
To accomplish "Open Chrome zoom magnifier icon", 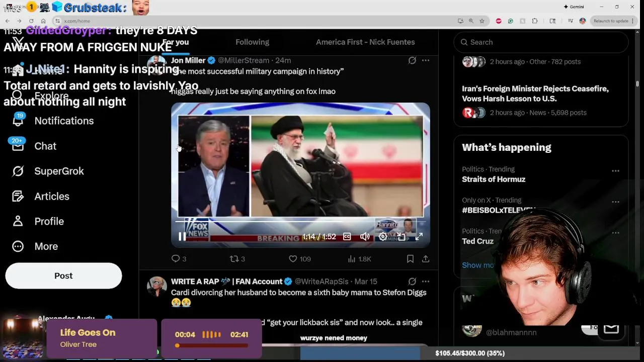I will pyautogui.click(x=471, y=21).
